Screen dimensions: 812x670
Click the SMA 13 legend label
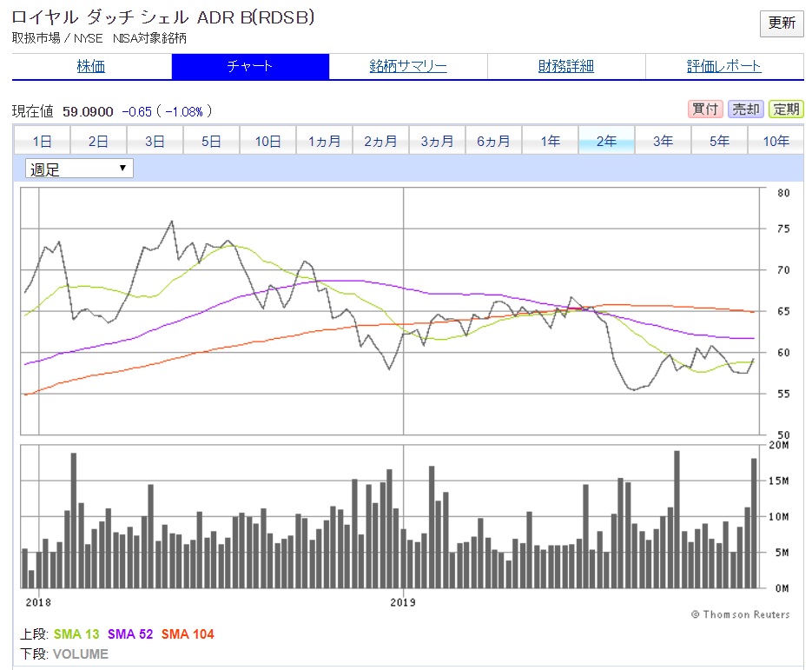pyautogui.click(x=76, y=634)
